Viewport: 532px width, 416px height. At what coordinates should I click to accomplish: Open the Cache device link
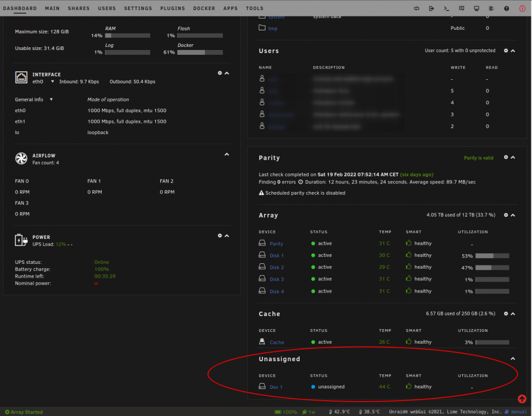point(277,343)
